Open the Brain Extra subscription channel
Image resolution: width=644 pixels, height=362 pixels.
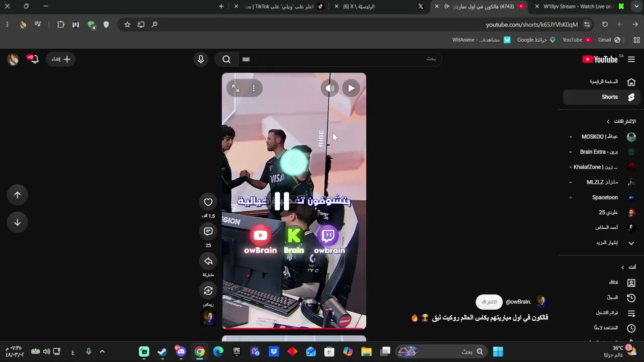(x=601, y=152)
